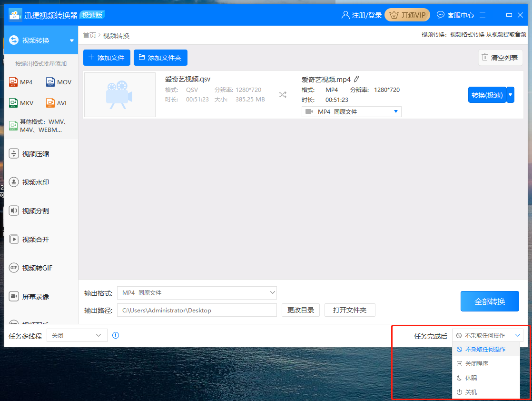Click 注册/登录 link

point(362,15)
